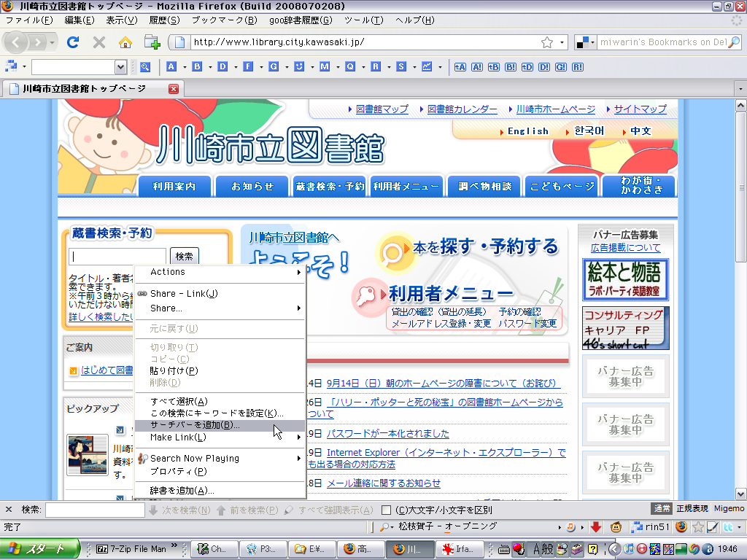Click the A! bookmarklet toolbar icon

pyautogui.click(x=477, y=67)
